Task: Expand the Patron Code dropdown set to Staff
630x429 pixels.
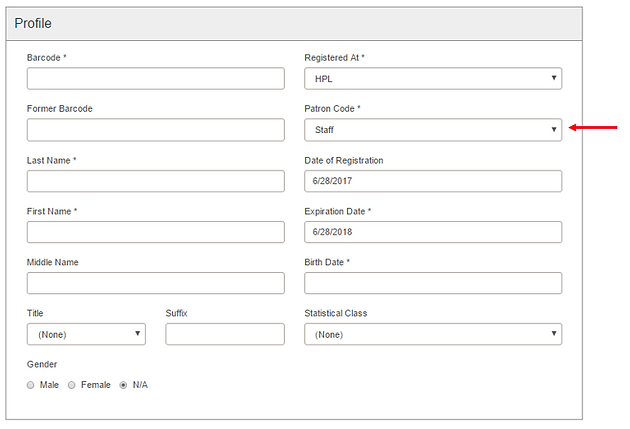Action: 433,130
